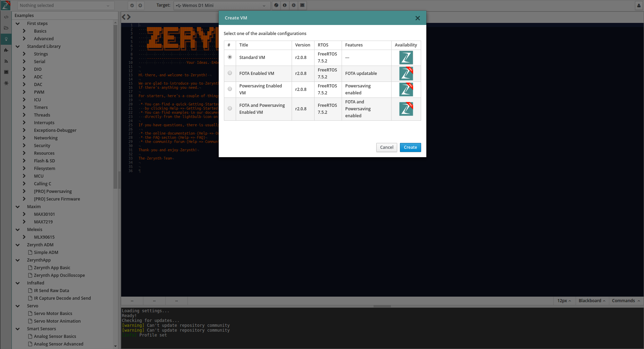
Task: Expand the Threads examples folder
Action: [x=24, y=115]
